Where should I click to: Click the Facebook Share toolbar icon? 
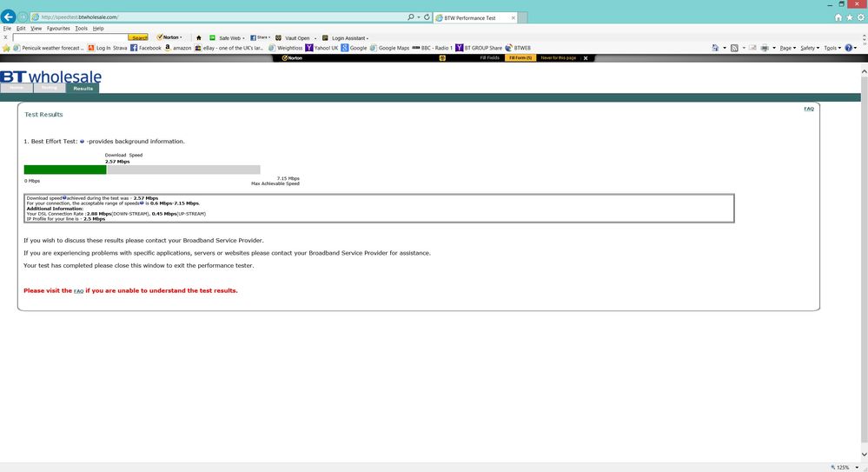coord(253,37)
